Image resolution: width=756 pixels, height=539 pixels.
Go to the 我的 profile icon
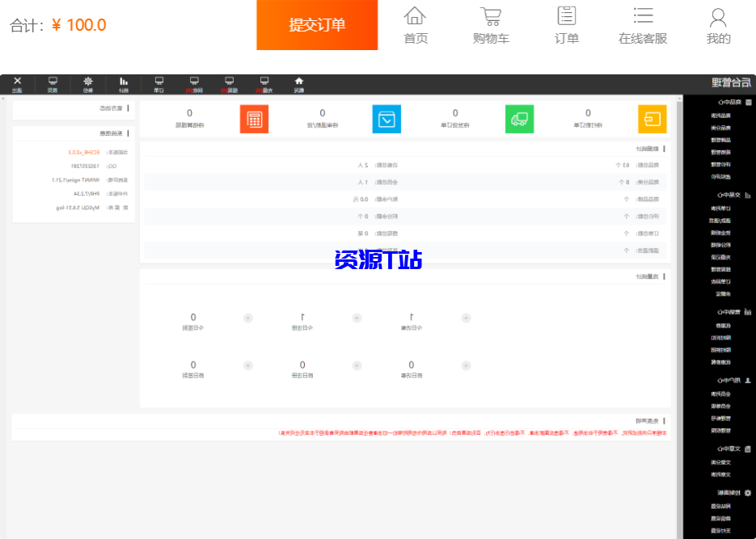(x=718, y=25)
